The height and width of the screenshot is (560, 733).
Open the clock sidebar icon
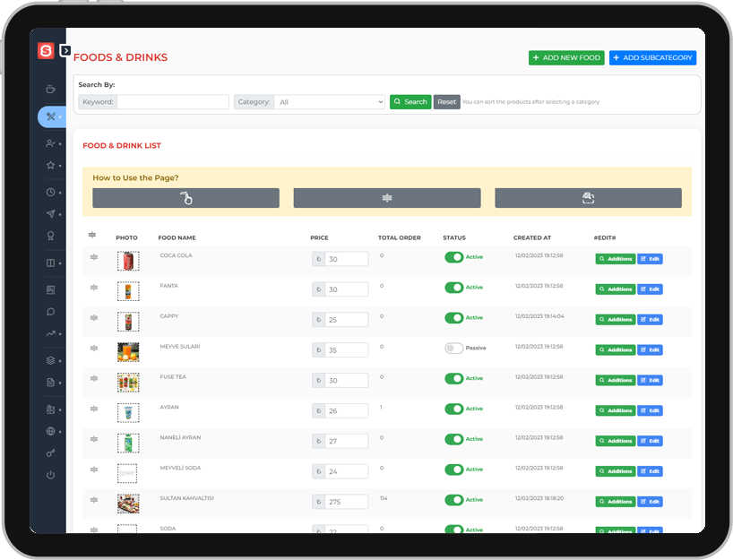coord(51,192)
